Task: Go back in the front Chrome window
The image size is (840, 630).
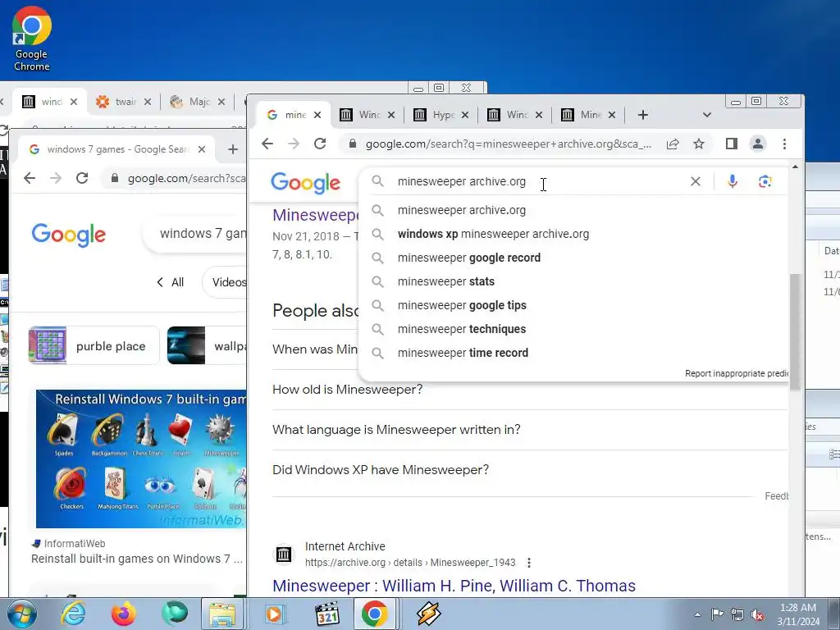Action: [x=267, y=144]
